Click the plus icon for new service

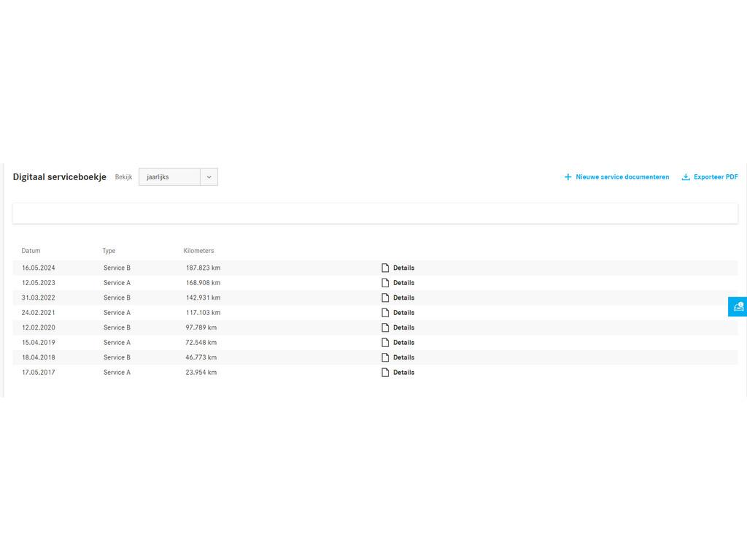point(568,177)
